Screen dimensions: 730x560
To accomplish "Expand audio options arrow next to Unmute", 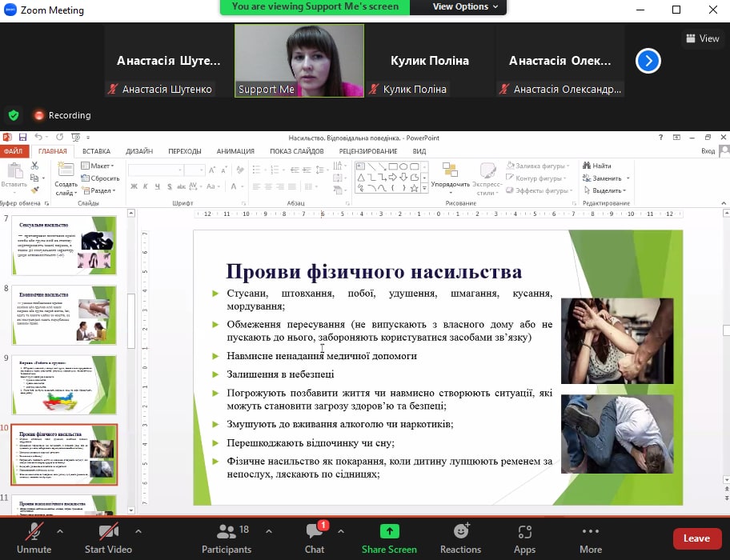I will click(61, 530).
